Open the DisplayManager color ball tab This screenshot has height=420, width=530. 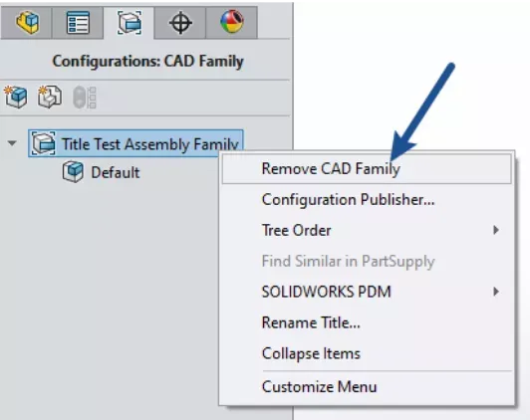point(232,22)
